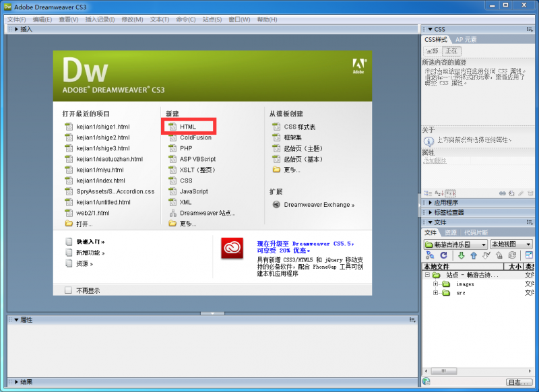Click the Dreamweaver 站点 site-map icon under 新建
Image resolution: width=539 pixels, height=392 pixels.
(172, 214)
